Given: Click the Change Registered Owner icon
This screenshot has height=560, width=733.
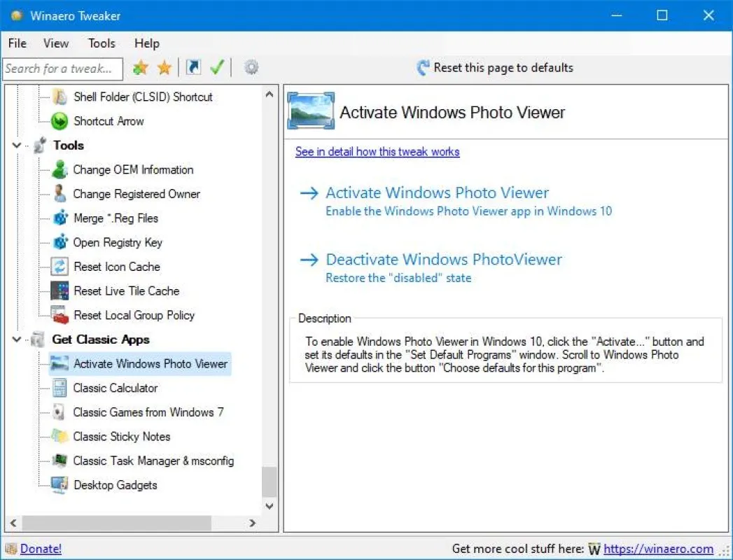Looking at the screenshot, I should (x=60, y=193).
